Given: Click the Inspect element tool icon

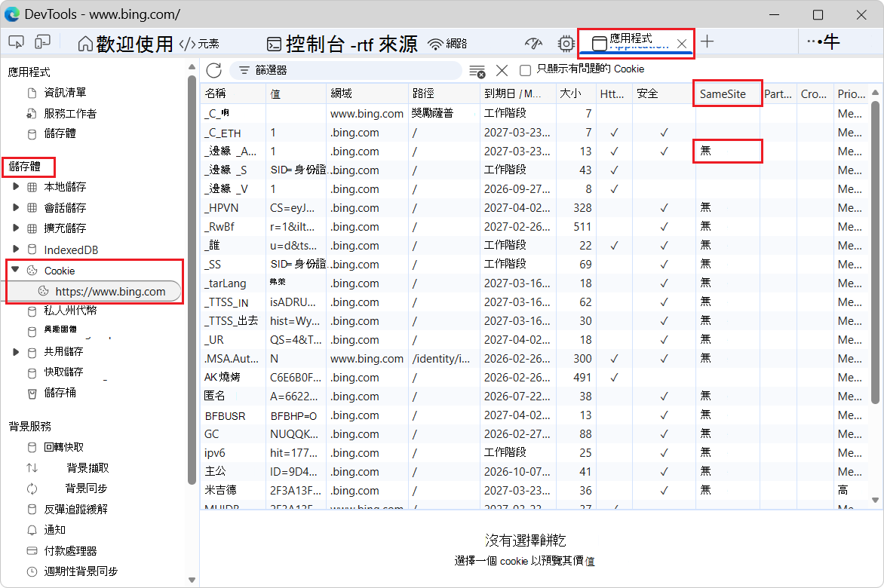Looking at the screenshot, I should click(17, 42).
